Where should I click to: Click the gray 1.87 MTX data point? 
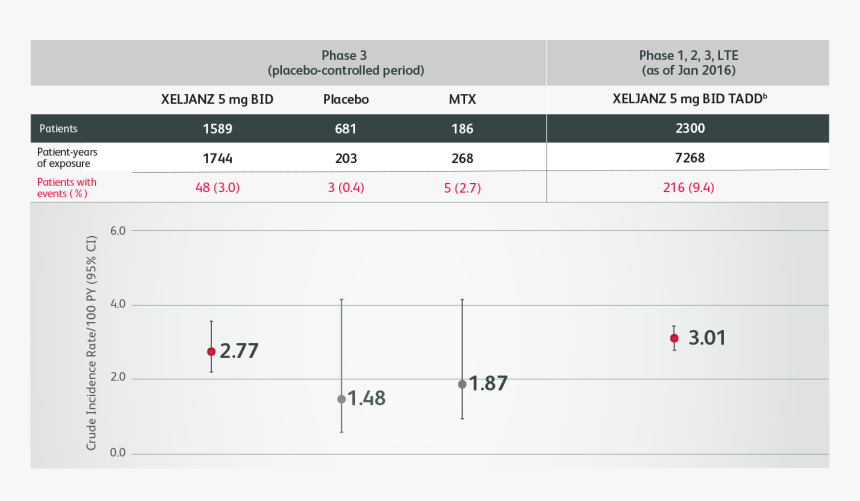point(462,384)
